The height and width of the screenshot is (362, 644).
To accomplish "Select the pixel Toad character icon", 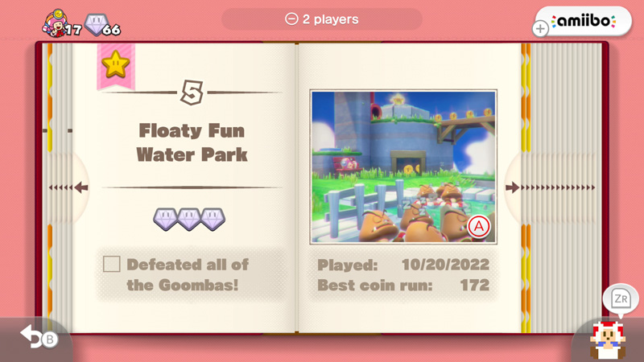I will pos(608,340).
